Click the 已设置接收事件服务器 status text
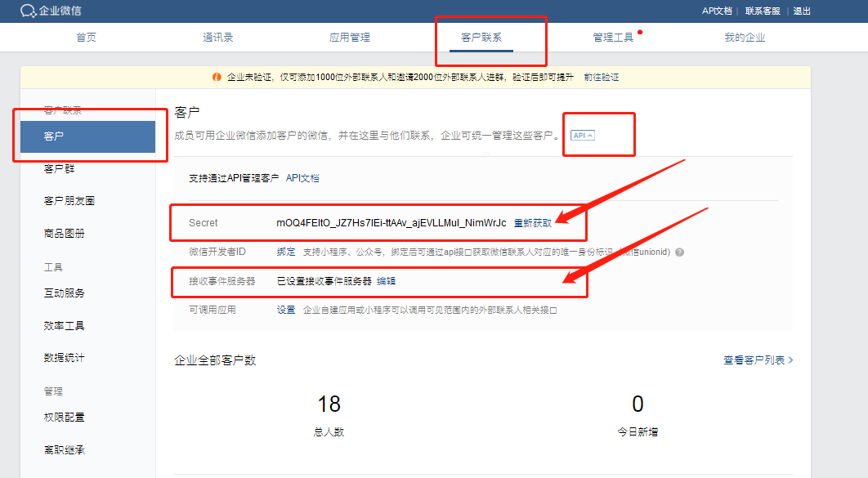The height and width of the screenshot is (478, 868). (x=324, y=281)
